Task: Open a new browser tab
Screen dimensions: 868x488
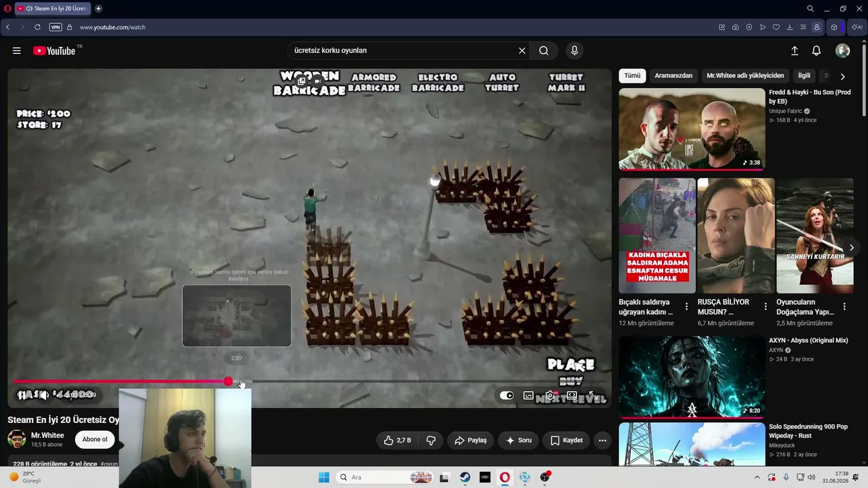Action: tap(98, 9)
